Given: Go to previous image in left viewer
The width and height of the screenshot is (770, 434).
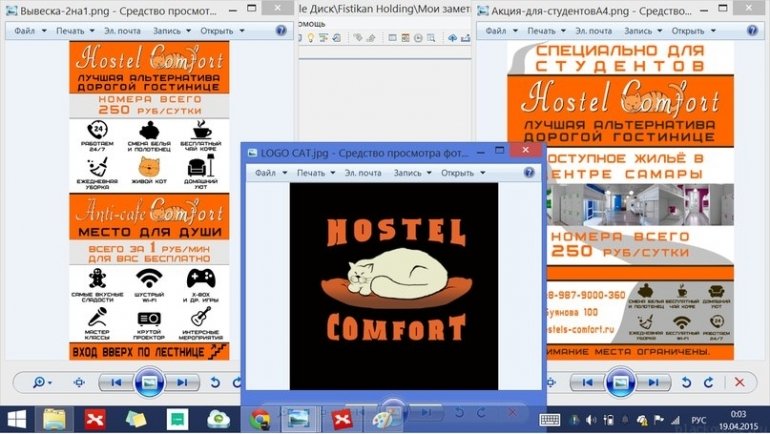Looking at the screenshot, I should click(x=116, y=382).
